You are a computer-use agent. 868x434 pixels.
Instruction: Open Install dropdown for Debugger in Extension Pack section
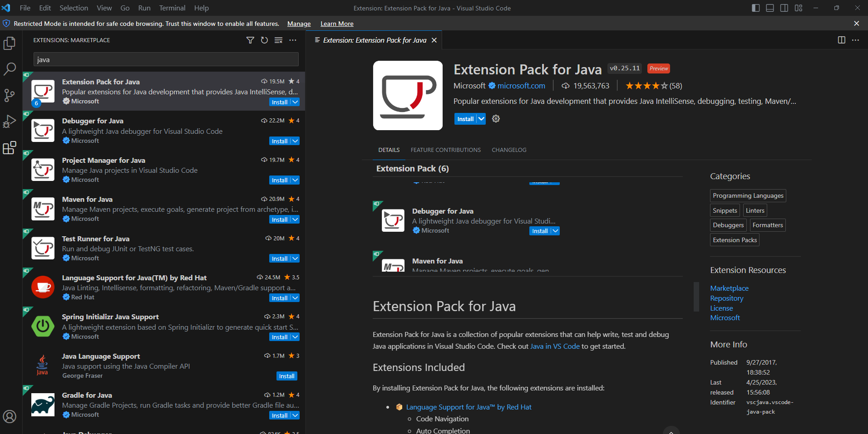555,231
